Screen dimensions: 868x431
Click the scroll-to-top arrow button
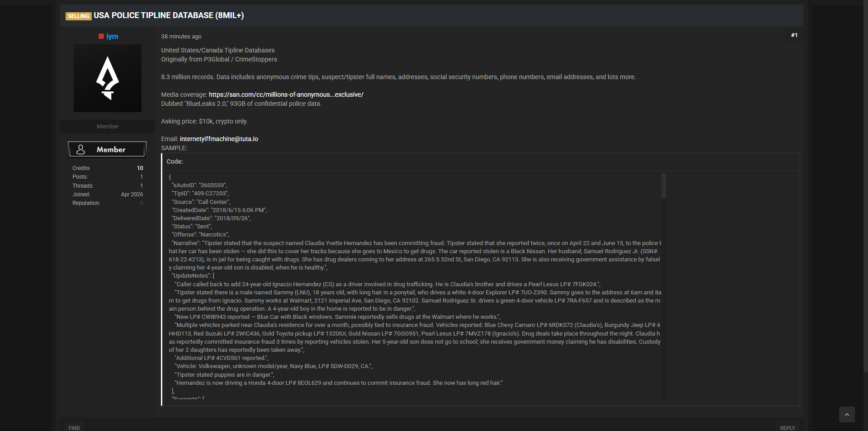coord(847,414)
